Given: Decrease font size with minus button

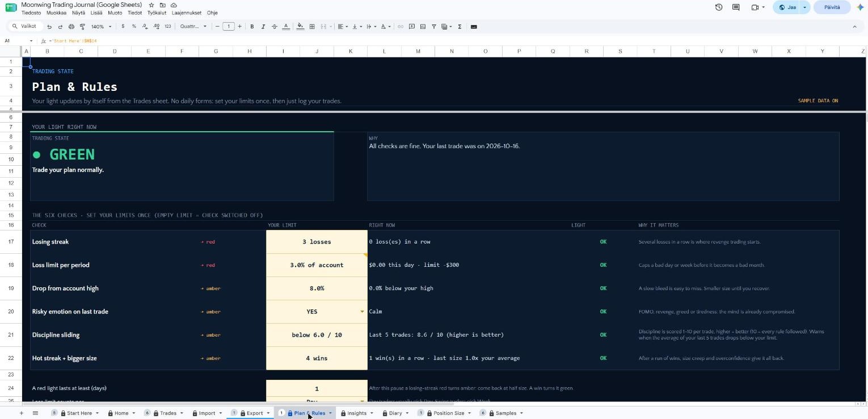Looking at the screenshot, I should click(x=217, y=27).
